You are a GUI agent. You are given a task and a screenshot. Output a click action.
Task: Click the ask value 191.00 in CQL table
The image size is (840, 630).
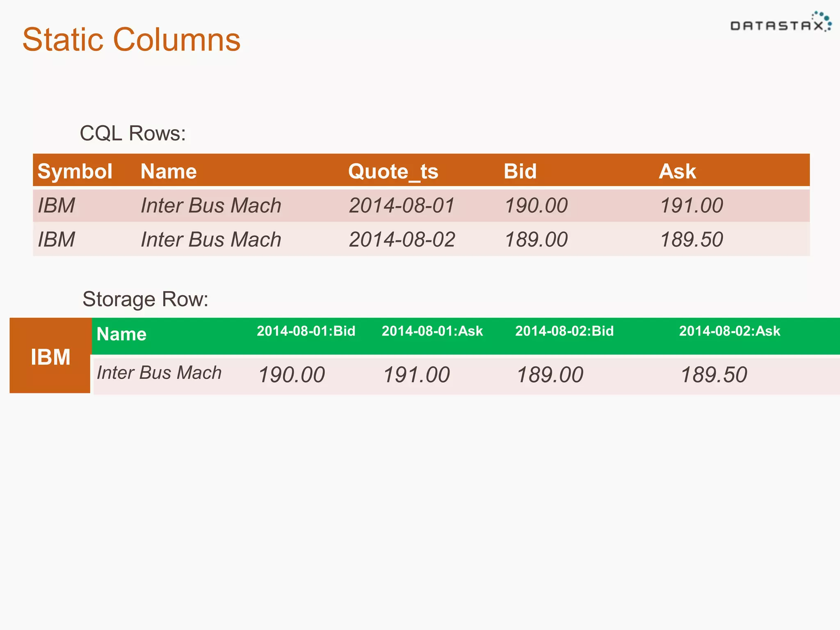pyautogui.click(x=692, y=205)
